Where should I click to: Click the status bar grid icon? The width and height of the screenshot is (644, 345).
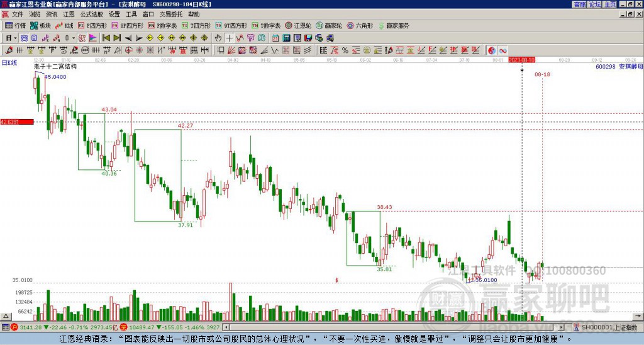5,327
